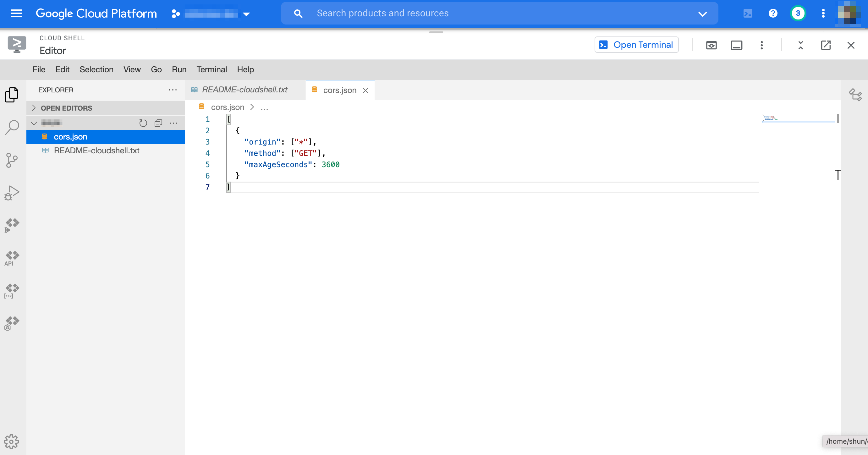Open the Run menu
The image size is (868, 455).
[179, 69]
